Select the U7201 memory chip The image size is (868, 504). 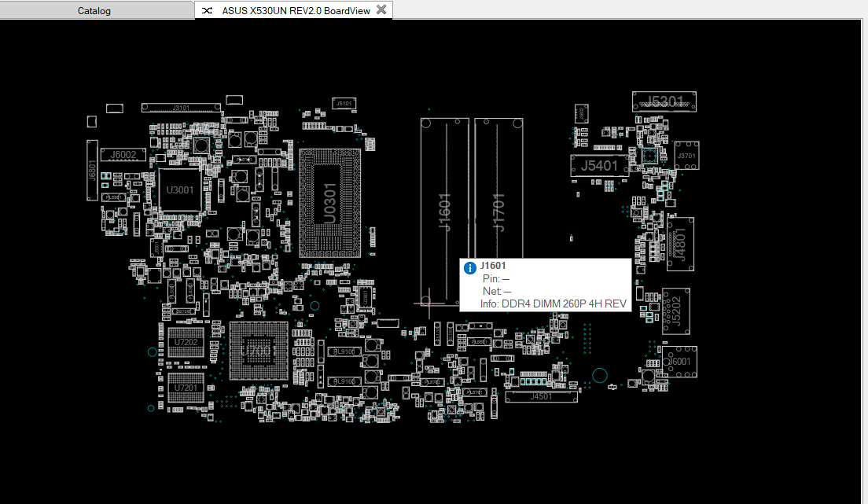(x=186, y=387)
